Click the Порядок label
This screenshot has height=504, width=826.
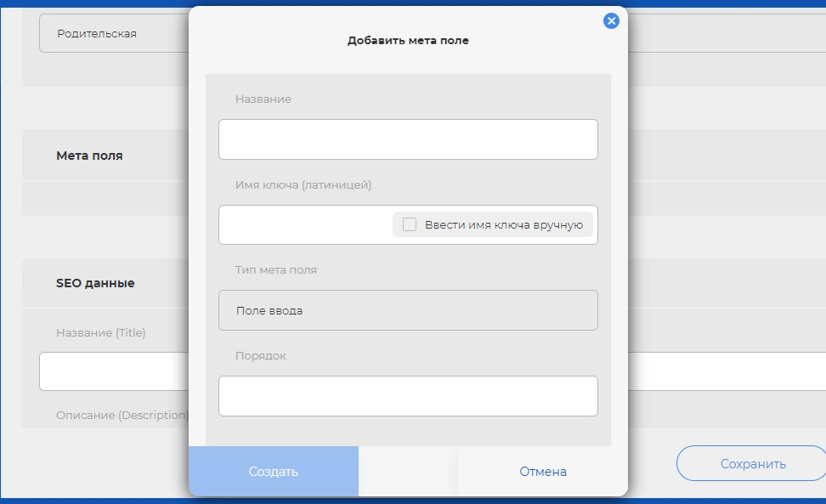point(261,356)
